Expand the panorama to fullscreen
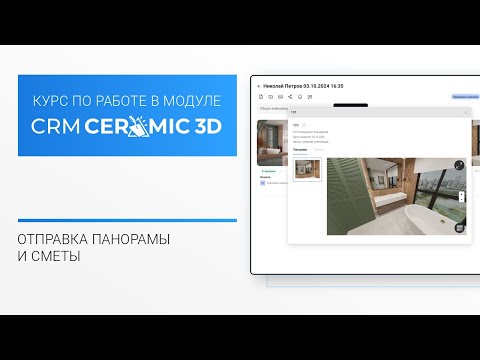This screenshot has height=360, width=480. point(459,165)
